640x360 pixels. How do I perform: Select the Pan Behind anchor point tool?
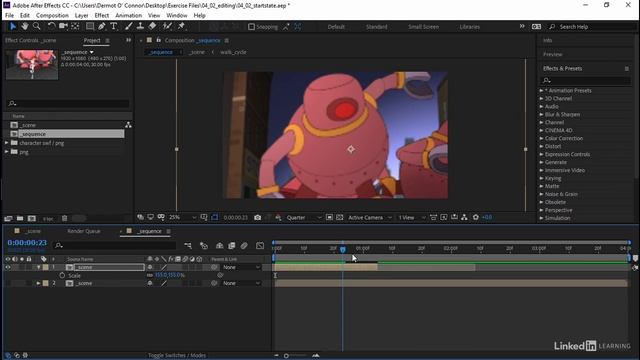(76, 26)
